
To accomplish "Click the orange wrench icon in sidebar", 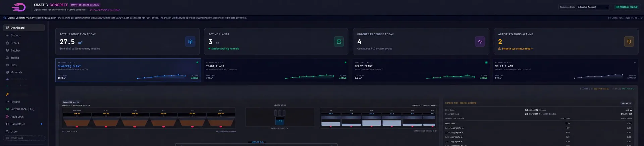I will (7, 94).
